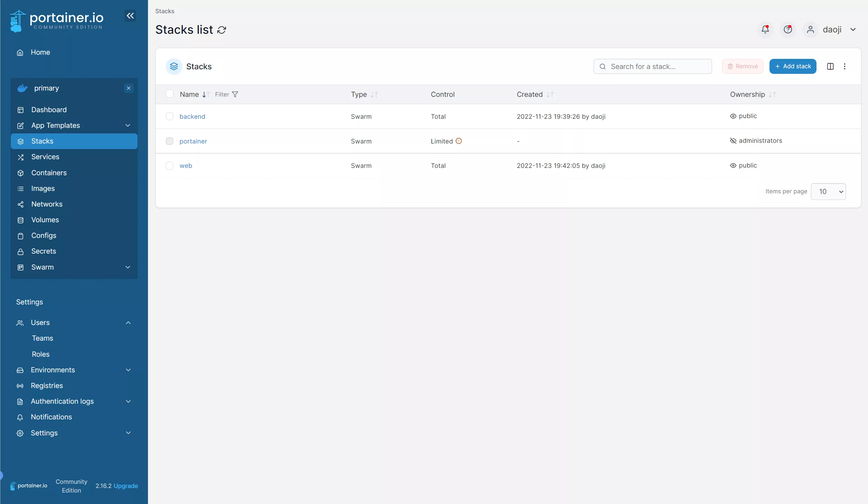Click the Docker whale icon beside primary
Viewport: 868px width, 504px height.
[23, 88]
